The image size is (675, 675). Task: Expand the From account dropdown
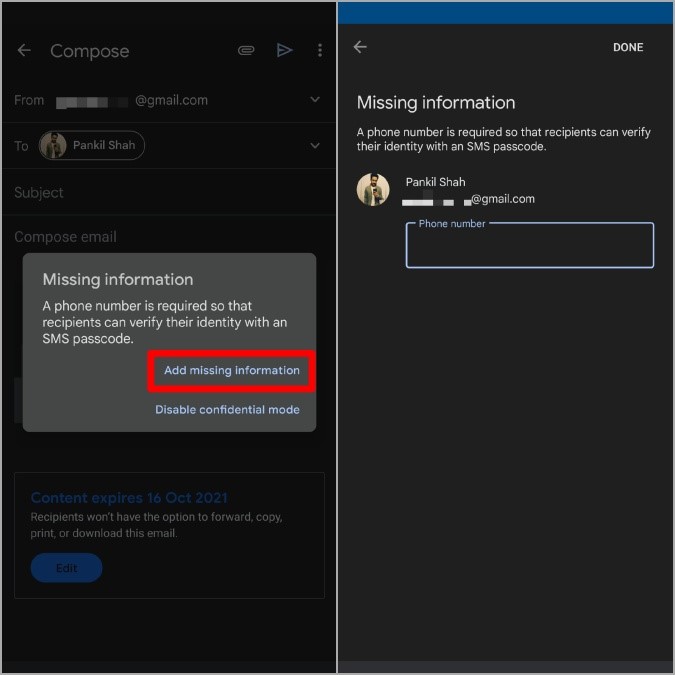[x=315, y=100]
